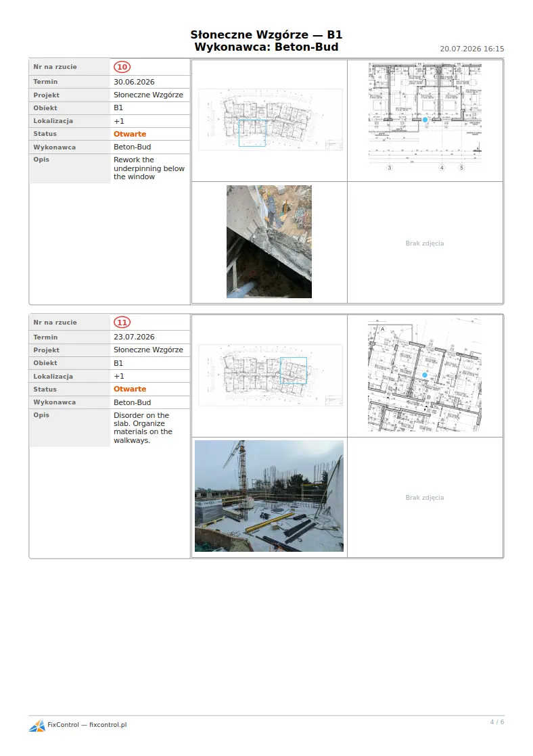This screenshot has width=533, height=756.
Task: Click the timestamp 20.07.2026 16:15
Action: [471, 49]
